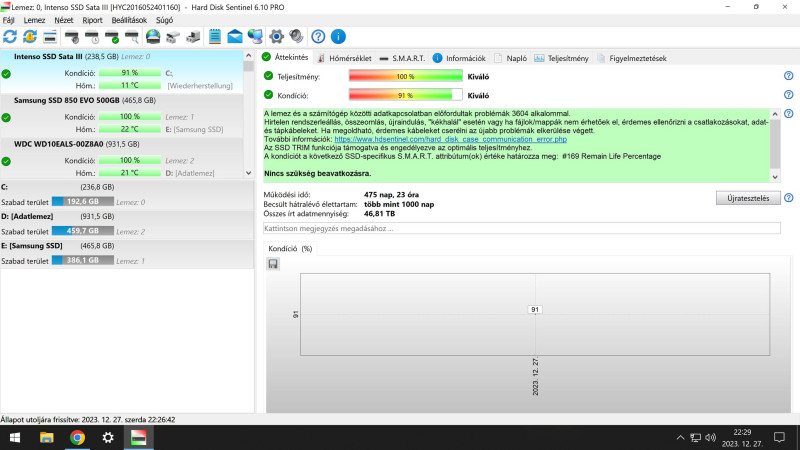
Task: Click the globe and monitor network icon
Action: (x=255, y=37)
